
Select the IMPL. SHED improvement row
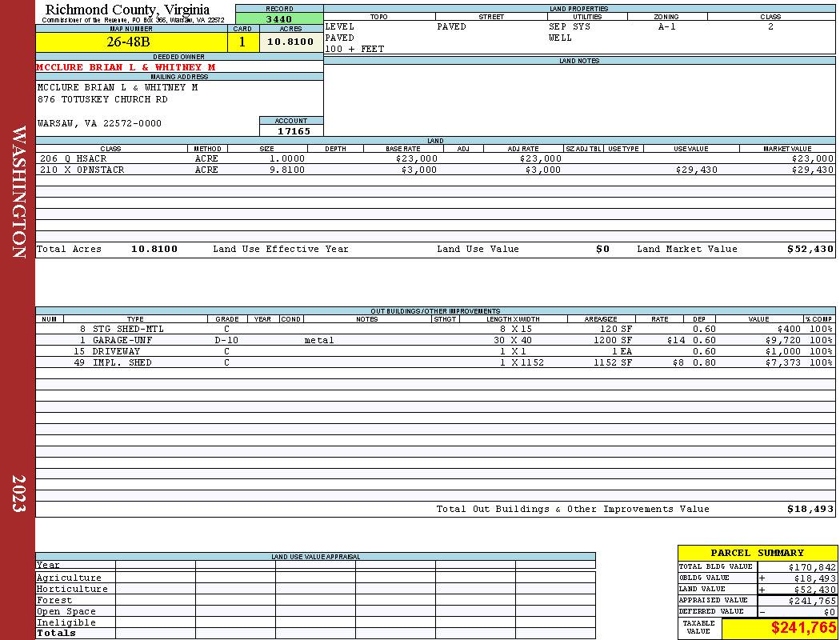point(435,362)
